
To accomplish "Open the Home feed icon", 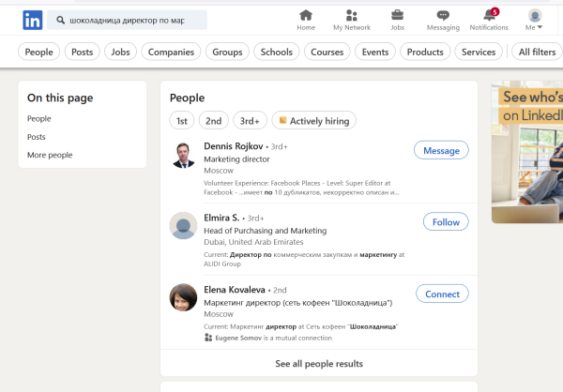I will (306, 15).
